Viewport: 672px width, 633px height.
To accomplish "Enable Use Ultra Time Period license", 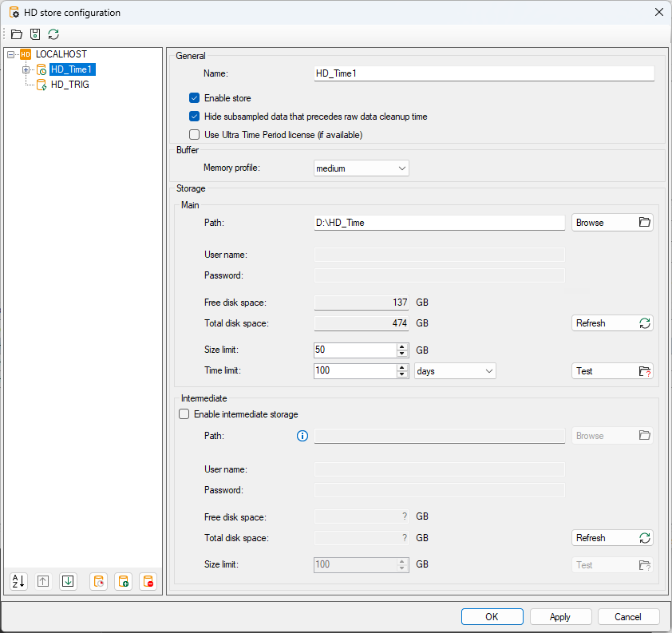I will tap(194, 135).
